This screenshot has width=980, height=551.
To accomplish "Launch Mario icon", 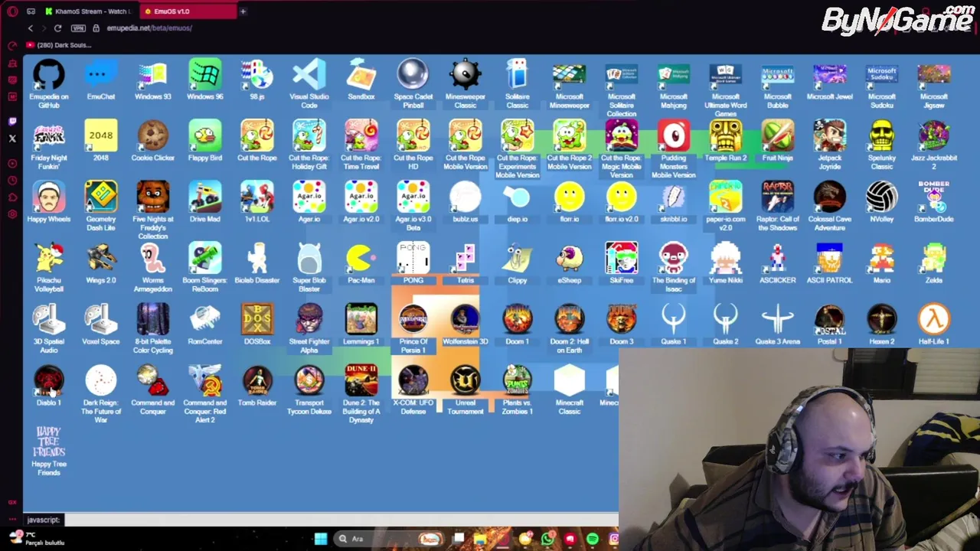I will (x=882, y=263).
